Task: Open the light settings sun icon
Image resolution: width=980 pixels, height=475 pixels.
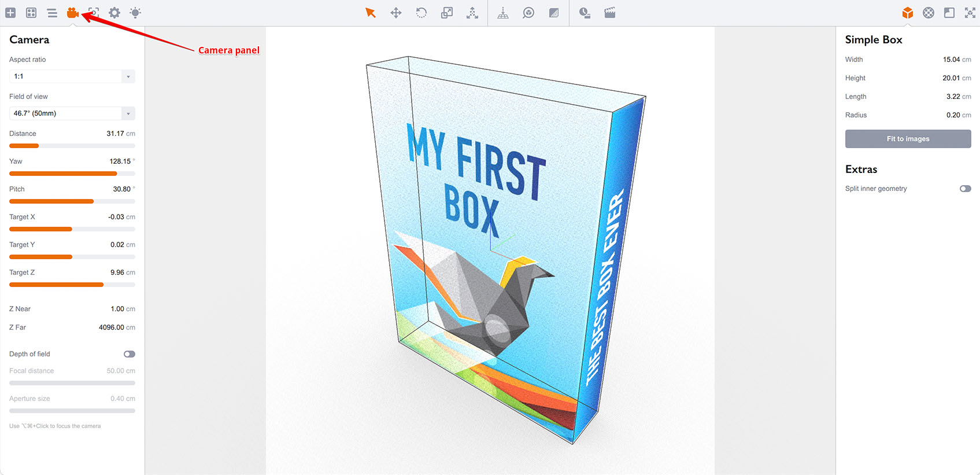Action: click(x=135, y=13)
